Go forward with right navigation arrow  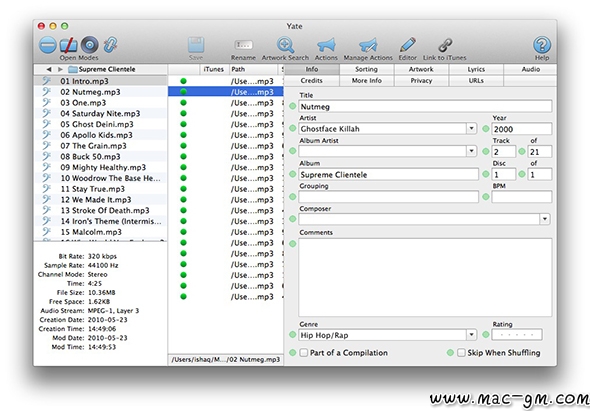(x=60, y=69)
